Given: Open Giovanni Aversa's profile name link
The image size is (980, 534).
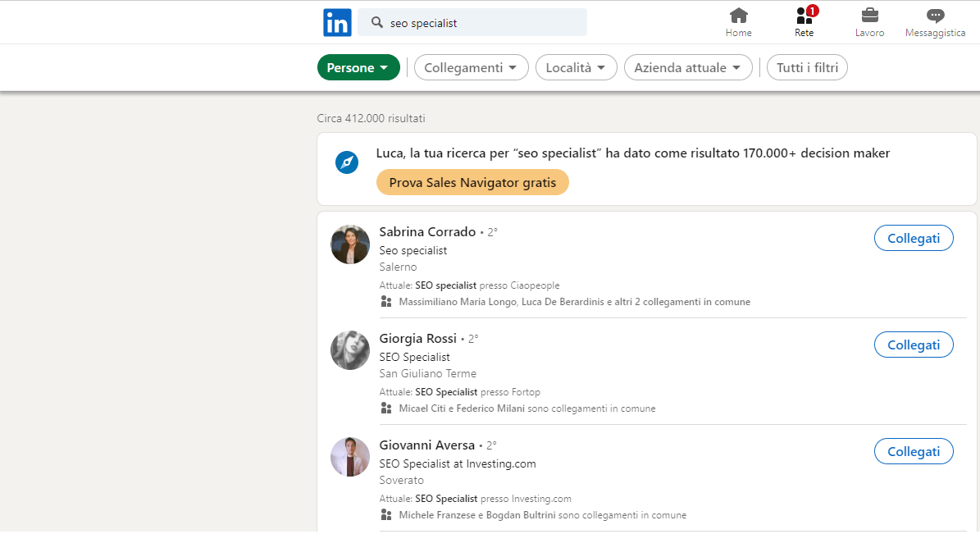Looking at the screenshot, I should pos(426,445).
